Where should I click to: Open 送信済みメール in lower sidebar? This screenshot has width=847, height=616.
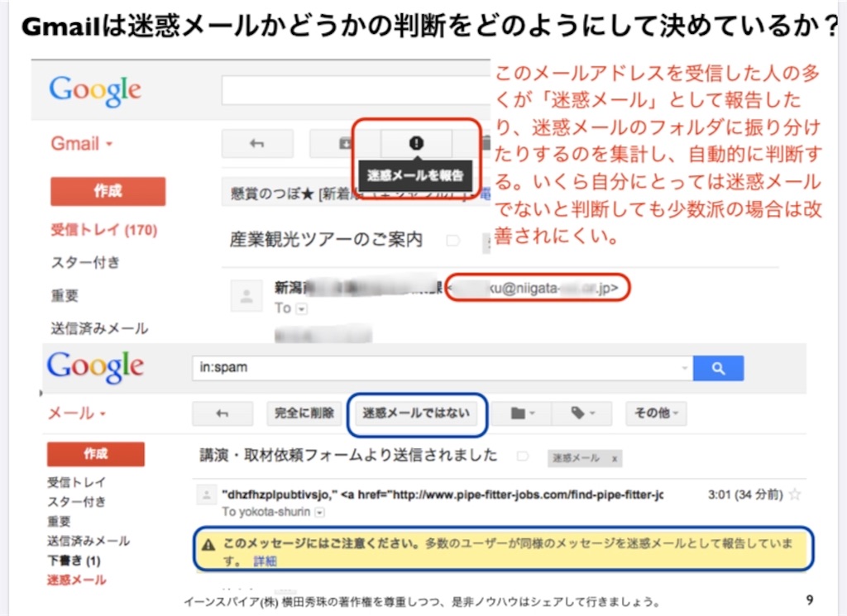pyautogui.click(x=89, y=541)
